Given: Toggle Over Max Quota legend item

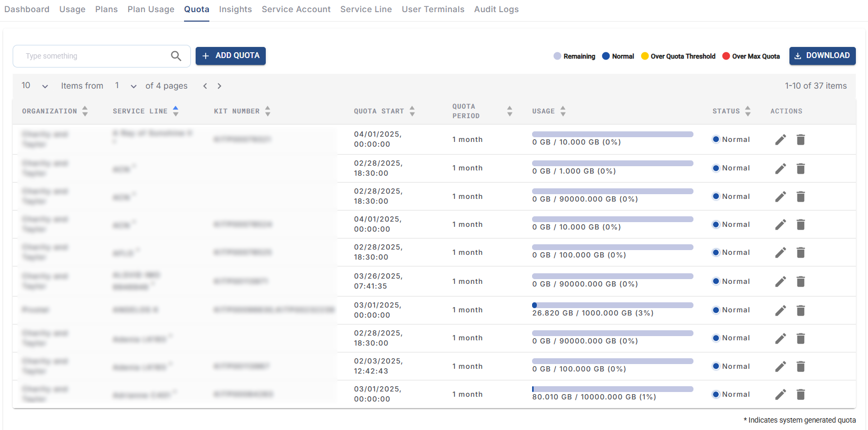Looking at the screenshot, I should [x=751, y=56].
